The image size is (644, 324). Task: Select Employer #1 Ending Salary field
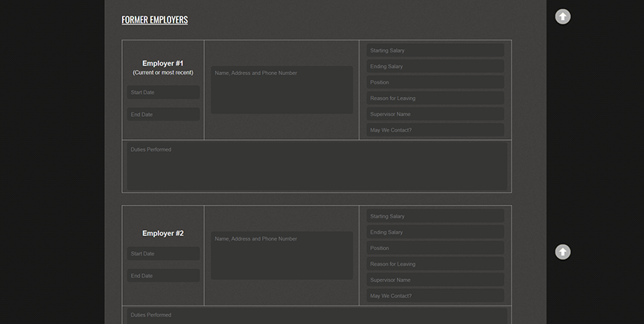(435, 66)
